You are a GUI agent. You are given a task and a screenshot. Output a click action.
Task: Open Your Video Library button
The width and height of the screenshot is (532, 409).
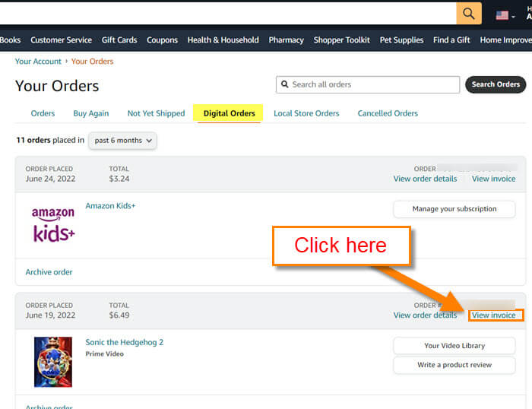(454, 346)
